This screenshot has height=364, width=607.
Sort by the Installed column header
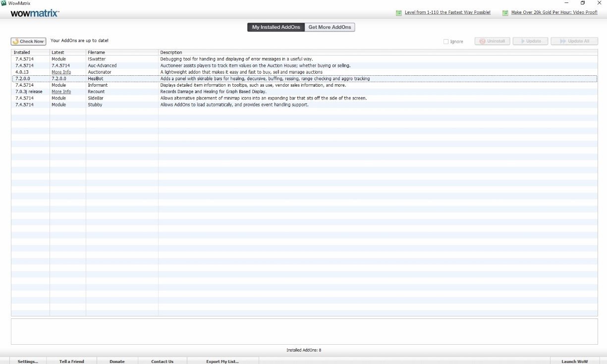(x=30, y=52)
